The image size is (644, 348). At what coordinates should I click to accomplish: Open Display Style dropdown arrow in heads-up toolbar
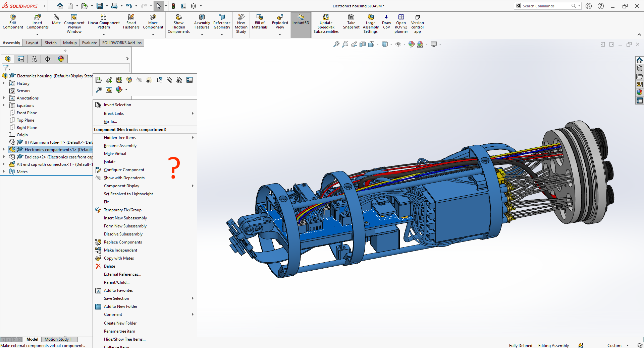pyautogui.click(x=391, y=44)
